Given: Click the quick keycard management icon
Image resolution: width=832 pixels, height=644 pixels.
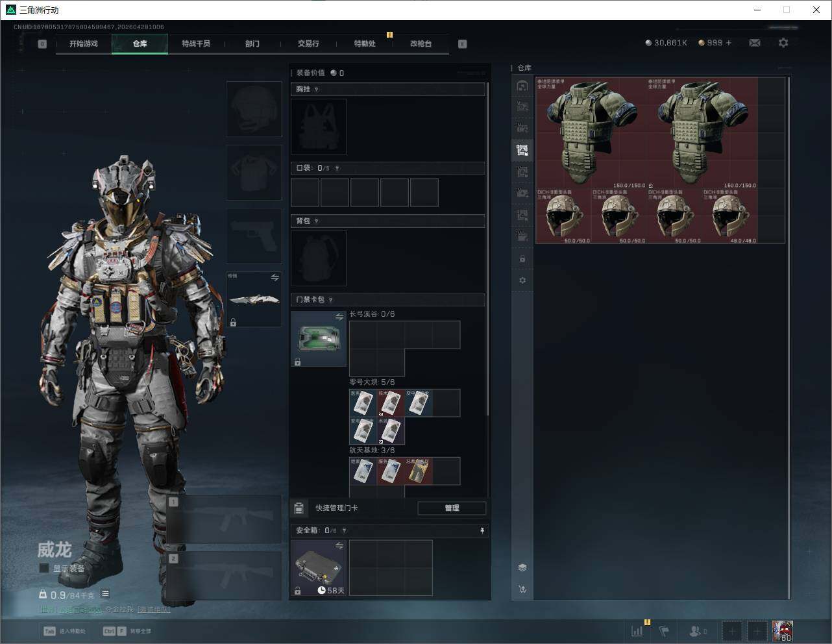Looking at the screenshot, I should [299, 508].
